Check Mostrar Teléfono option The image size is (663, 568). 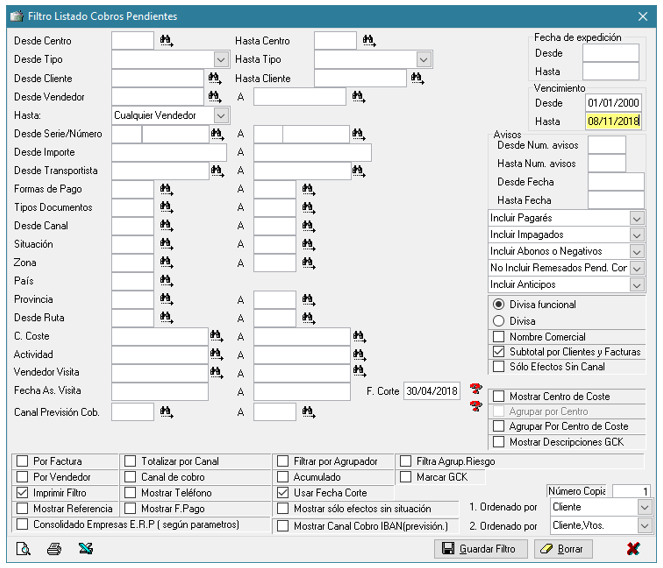point(130,493)
